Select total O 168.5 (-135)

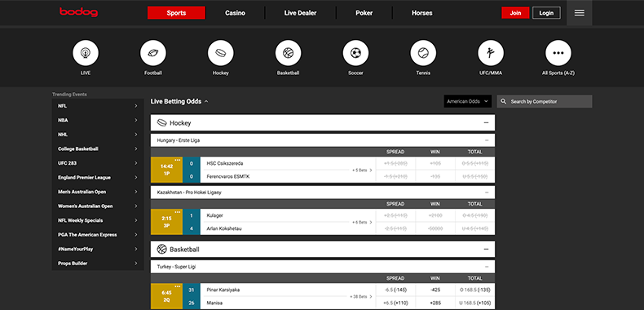pos(474,290)
